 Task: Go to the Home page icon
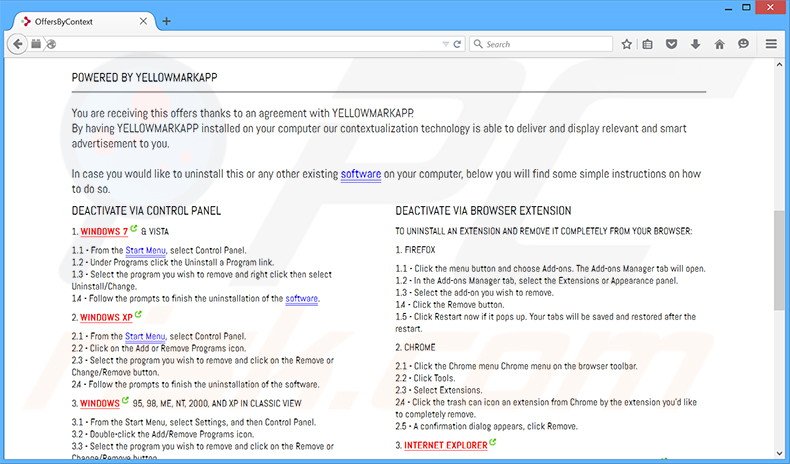(719, 44)
